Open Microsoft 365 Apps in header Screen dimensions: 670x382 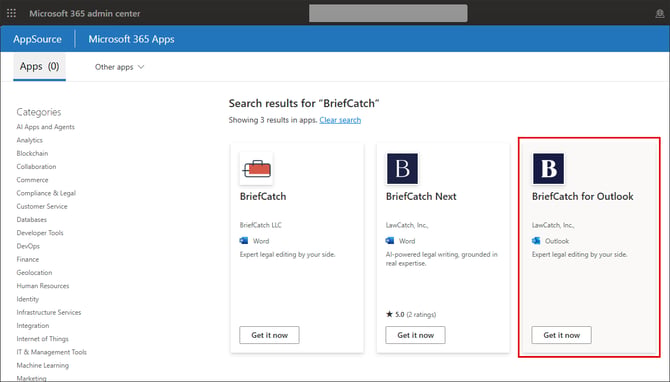point(131,39)
